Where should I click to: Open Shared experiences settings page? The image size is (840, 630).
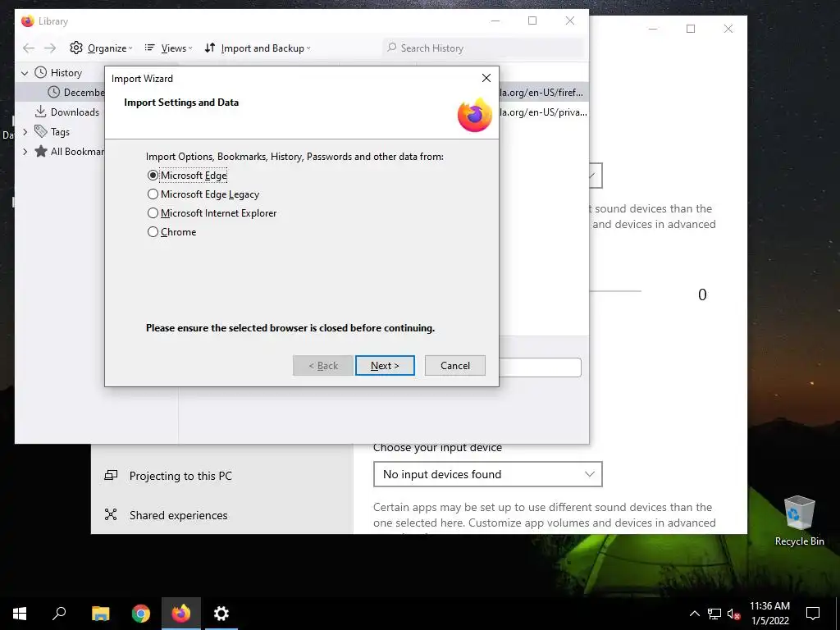tap(178, 515)
